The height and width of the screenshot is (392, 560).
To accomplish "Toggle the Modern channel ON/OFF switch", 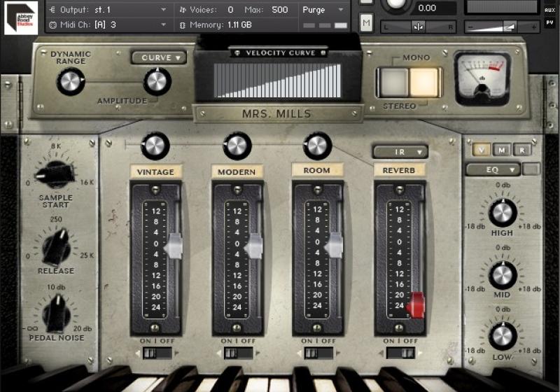I will pos(238,353).
